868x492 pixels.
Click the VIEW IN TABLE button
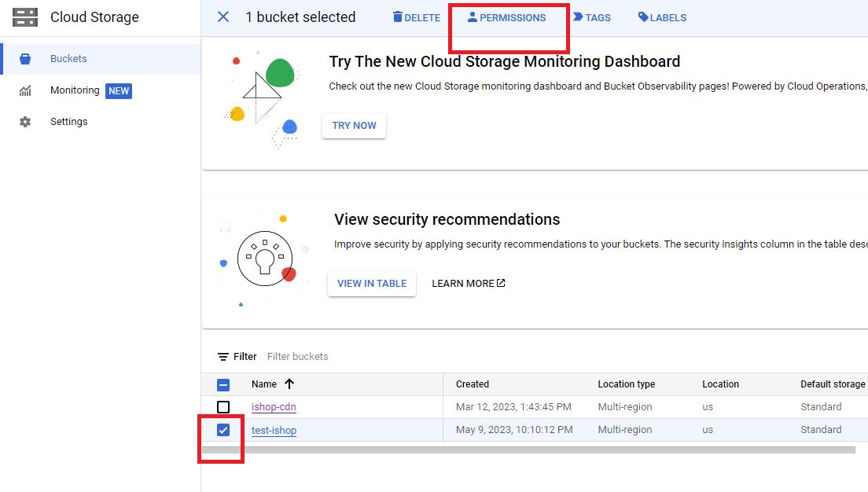pyautogui.click(x=372, y=284)
